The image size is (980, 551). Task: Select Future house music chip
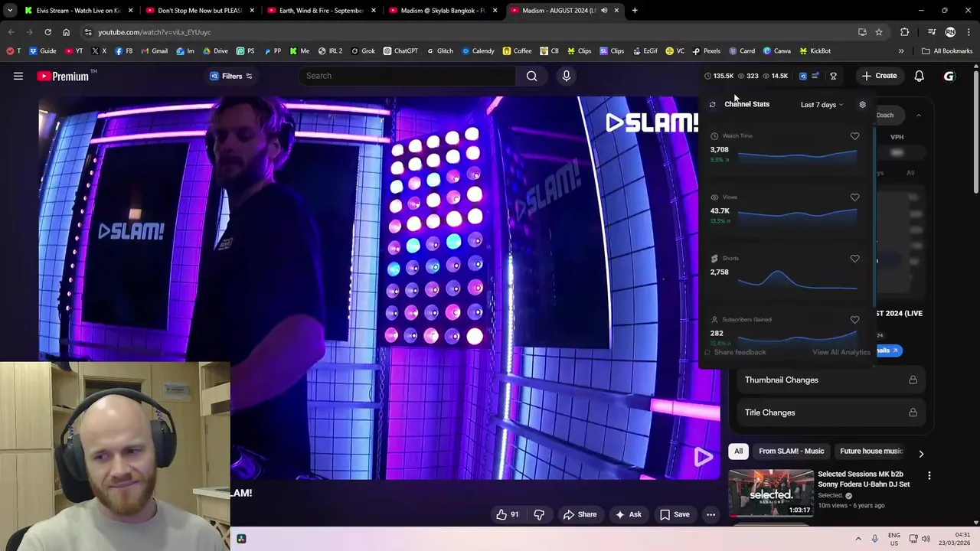click(871, 452)
